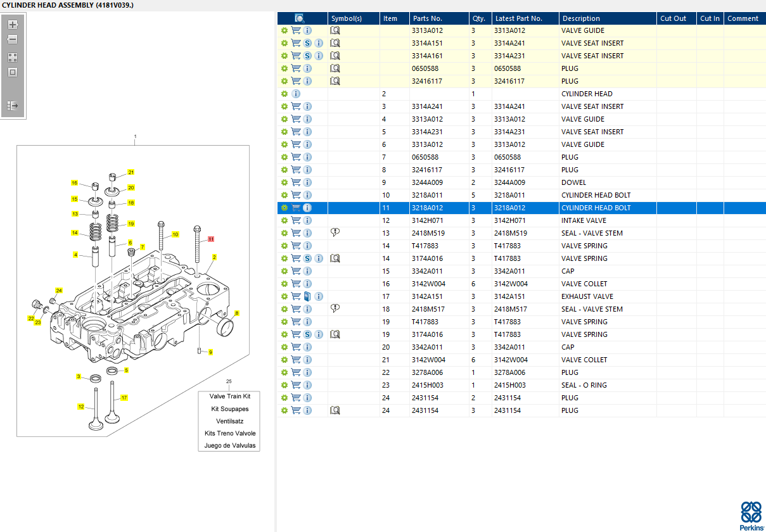Open info for INTAKE VALVE row
The image size is (766, 532).
pyautogui.click(x=307, y=220)
